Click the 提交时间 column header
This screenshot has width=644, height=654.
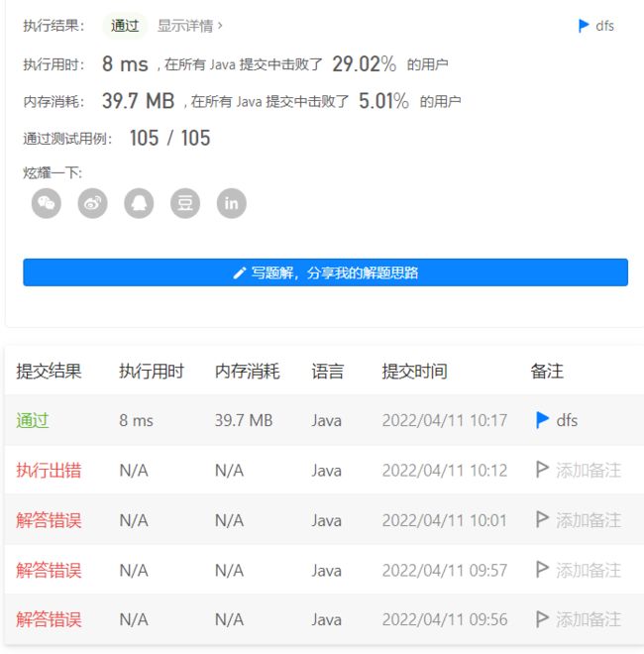(x=414, y=372)
